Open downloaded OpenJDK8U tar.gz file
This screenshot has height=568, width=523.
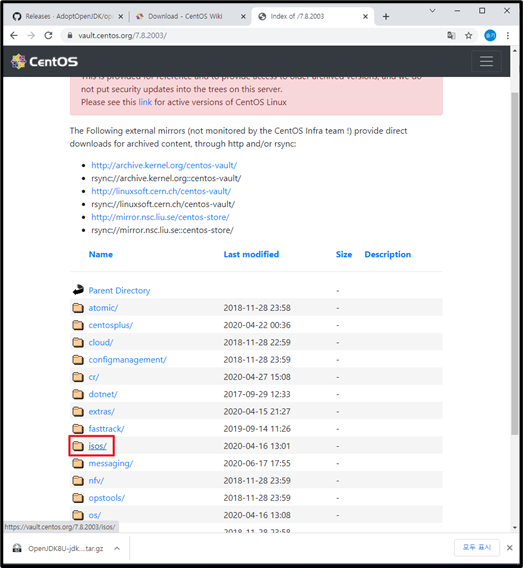point(58,548)
